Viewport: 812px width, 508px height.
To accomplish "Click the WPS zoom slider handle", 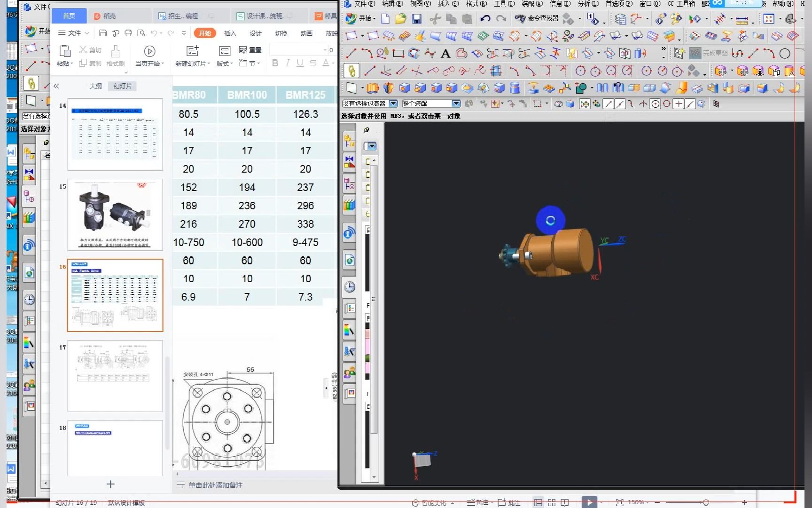I will point(706,502).
